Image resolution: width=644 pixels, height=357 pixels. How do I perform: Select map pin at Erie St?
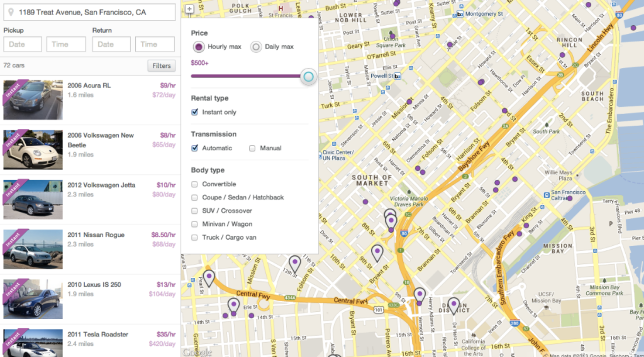234,306
